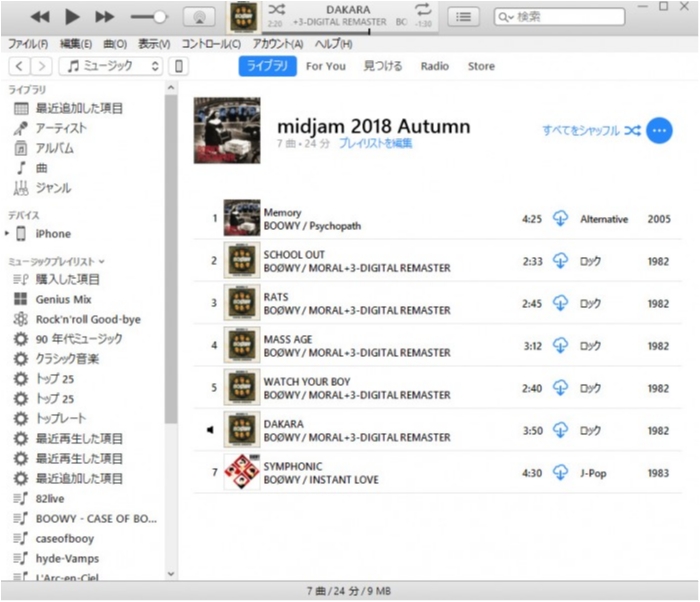Play the current song

[72, 17]
